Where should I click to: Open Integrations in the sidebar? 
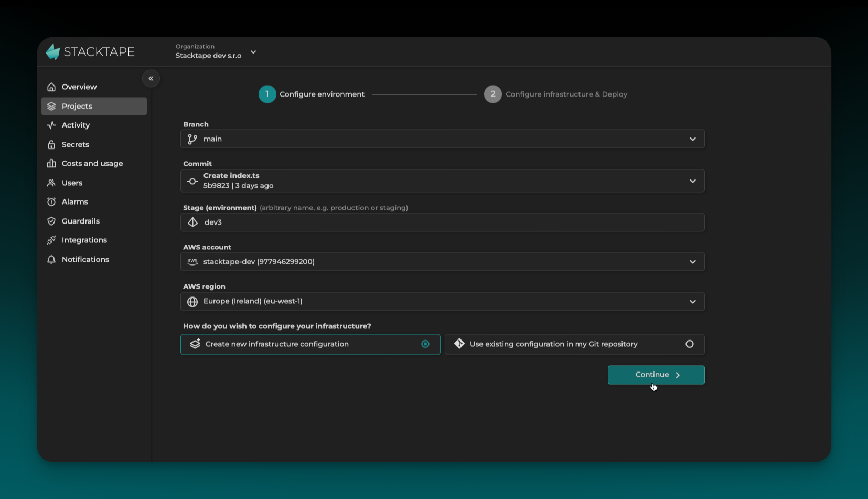click(x=94, y=240)
